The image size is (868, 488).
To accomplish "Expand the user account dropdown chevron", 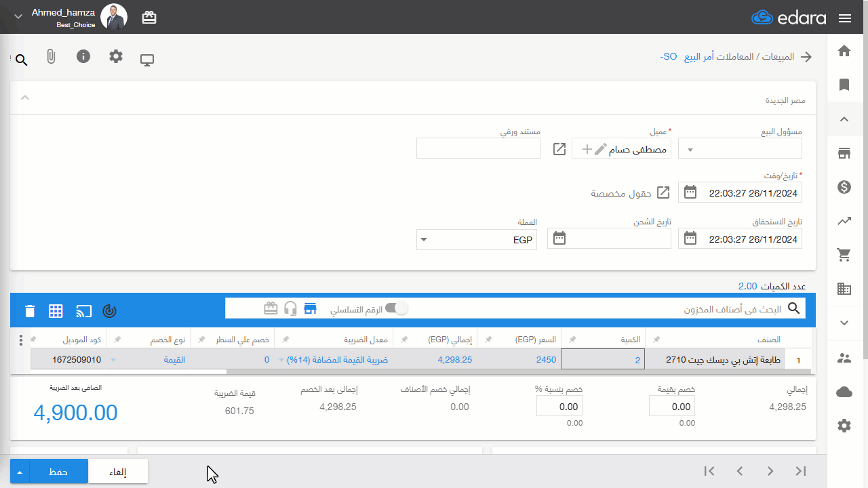I will pyautogui.click(x=18, y=17).
